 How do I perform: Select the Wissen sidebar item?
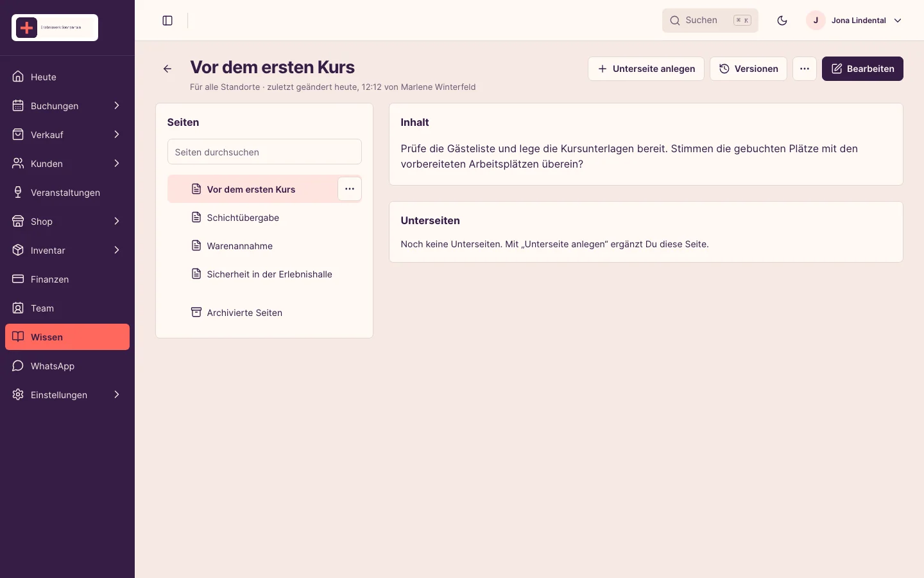[x=67, y=337]
